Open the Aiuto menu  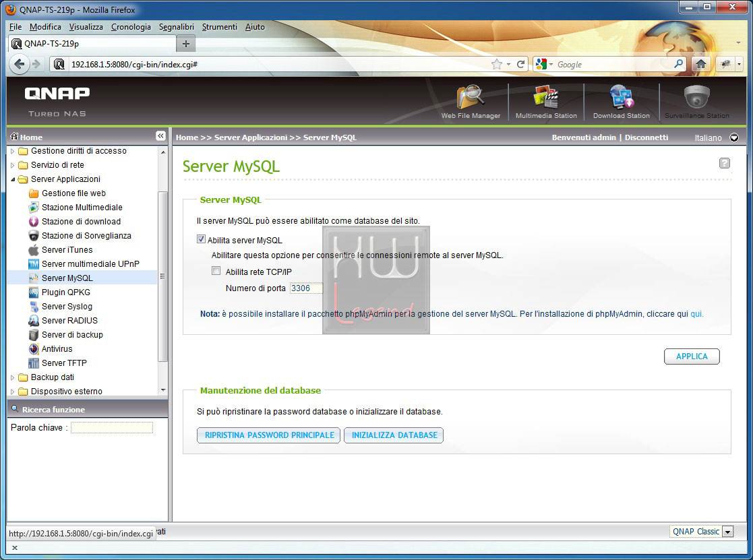pos(255,27)
